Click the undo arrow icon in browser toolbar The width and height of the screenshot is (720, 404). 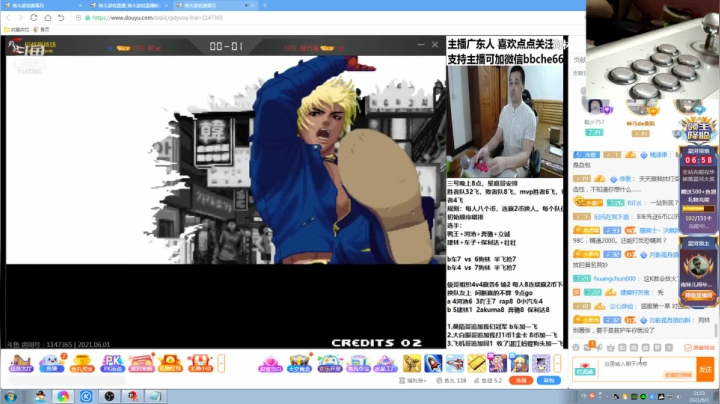click(61, 17)
